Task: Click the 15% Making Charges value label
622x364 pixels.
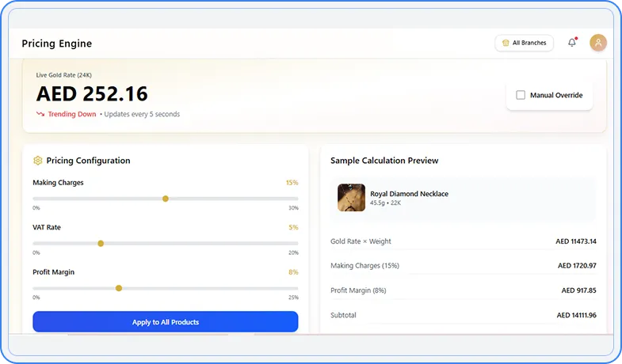Action: coord(292,183)
